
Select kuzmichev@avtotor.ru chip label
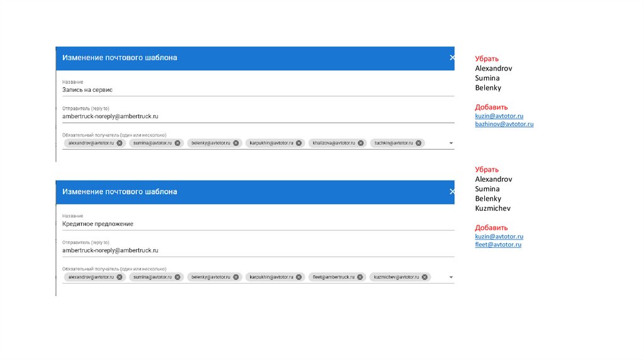[396, 277]
